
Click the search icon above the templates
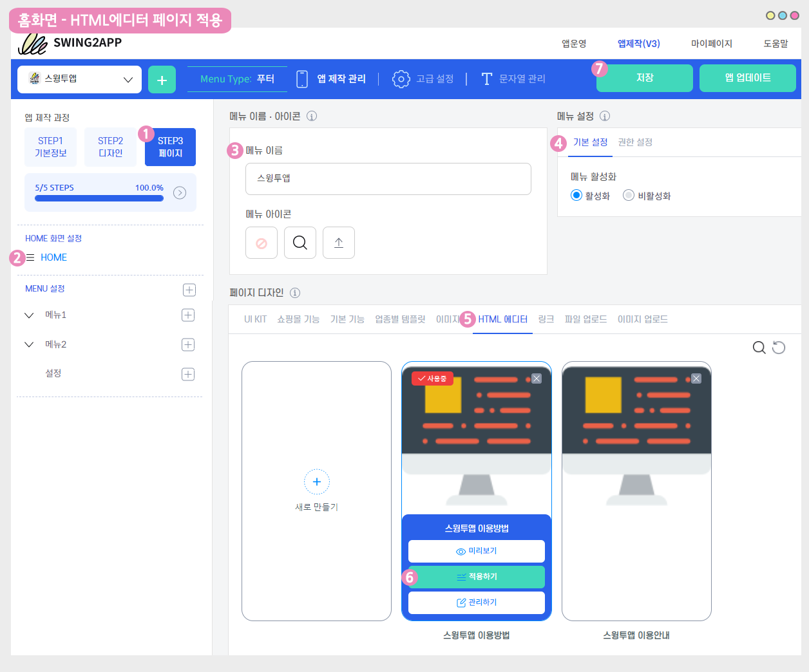point(759,348)
